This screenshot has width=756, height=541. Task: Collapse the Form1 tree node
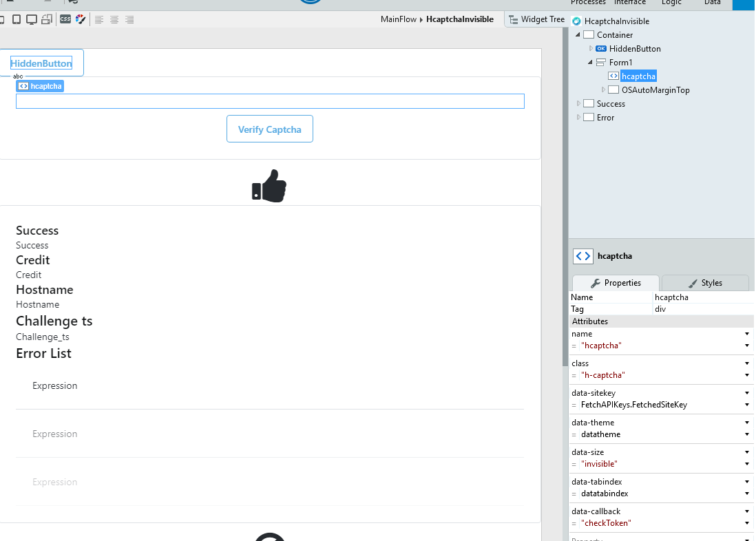[591, 63]
